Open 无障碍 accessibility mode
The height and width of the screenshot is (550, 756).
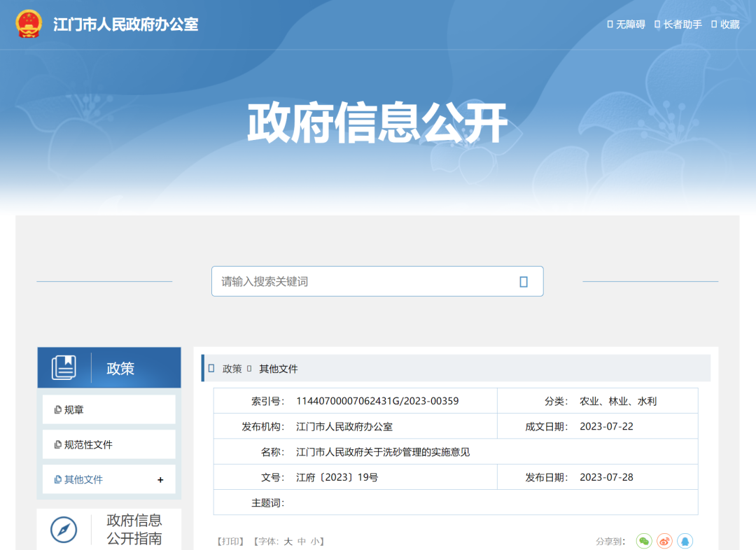point(626,24)
